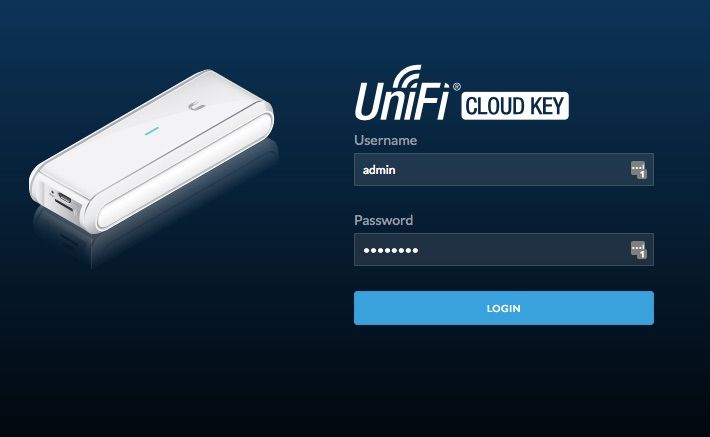Click the Wi-Fi waves above UniFi logo
Screen dimensions: 710x437
point(406,76)
